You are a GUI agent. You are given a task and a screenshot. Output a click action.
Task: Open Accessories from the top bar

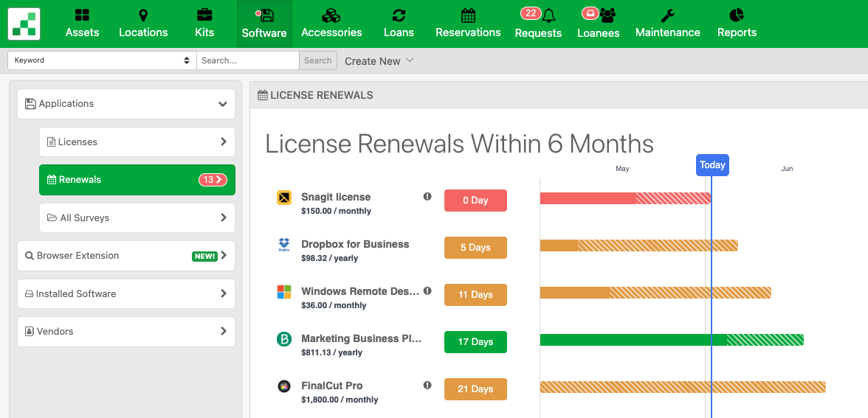(331, 24)
